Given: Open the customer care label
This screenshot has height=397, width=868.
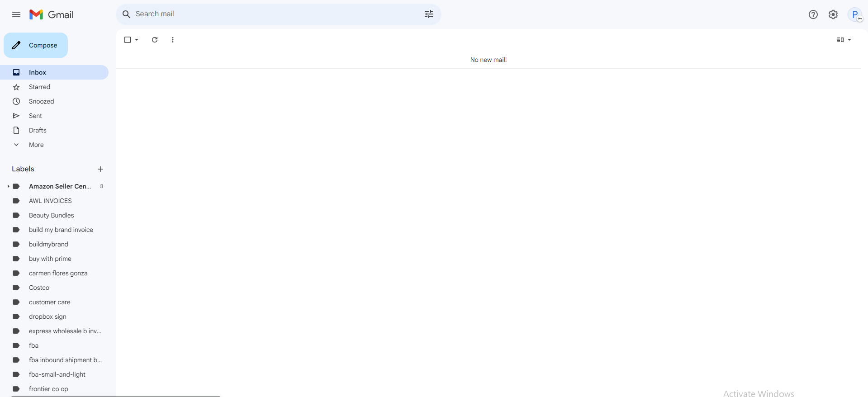Looking at the screenshot, I should click(x=54, y=302).
